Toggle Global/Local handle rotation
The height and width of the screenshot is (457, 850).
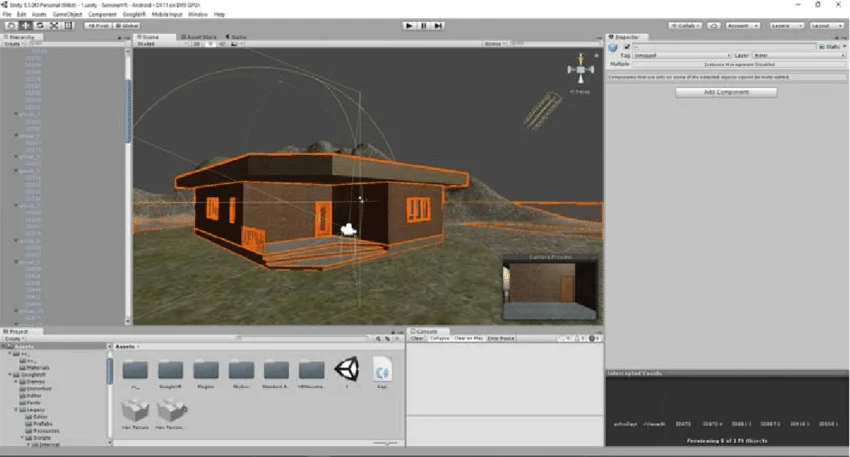(x=127, y=25)
